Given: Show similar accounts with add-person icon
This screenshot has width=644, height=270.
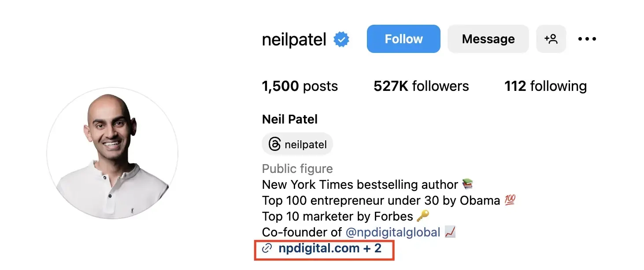Looking at the screenshot, I should click(x=551, y=39).
